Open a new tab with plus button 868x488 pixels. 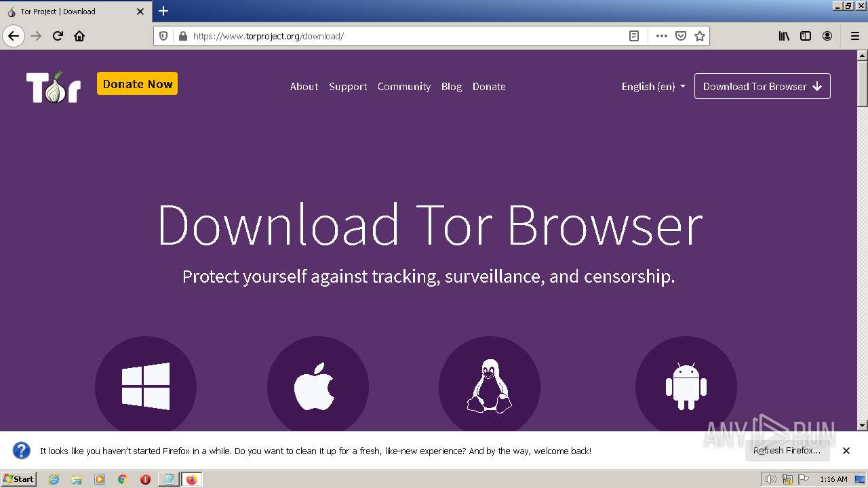[163, 11]
